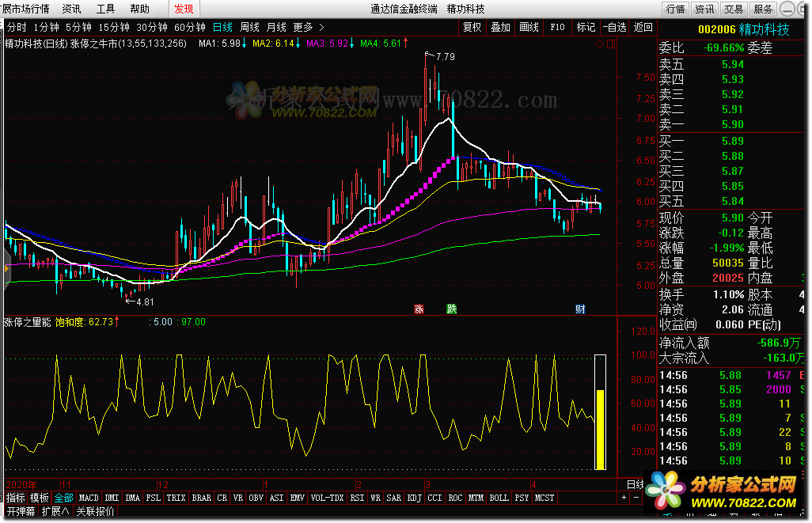Choose the BRAR indicator

coord(202,498)
